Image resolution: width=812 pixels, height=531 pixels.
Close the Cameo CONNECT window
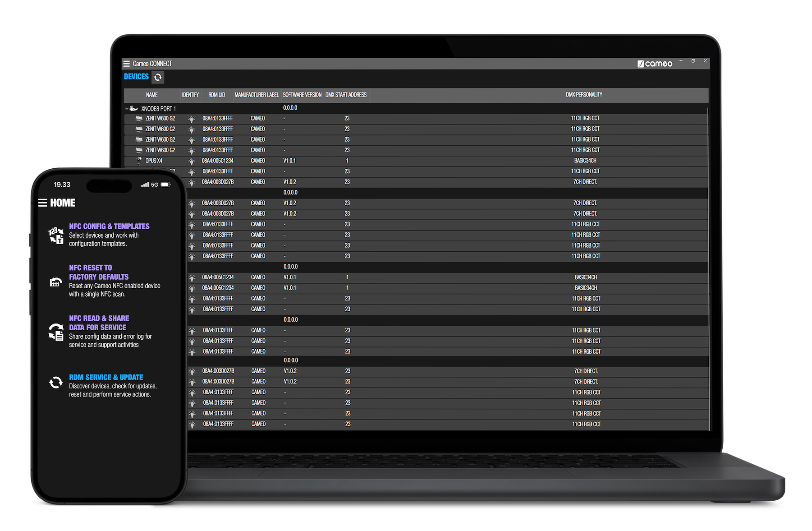coord(705,61)
